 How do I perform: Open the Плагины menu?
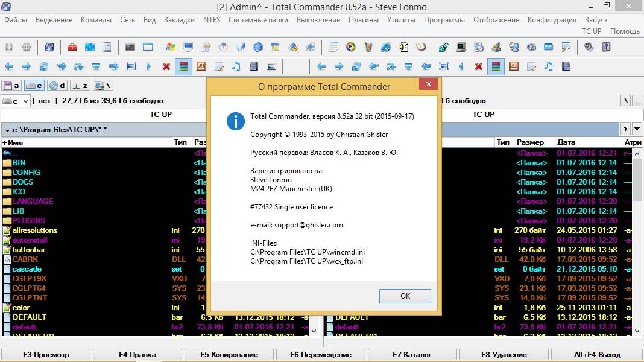364,20
